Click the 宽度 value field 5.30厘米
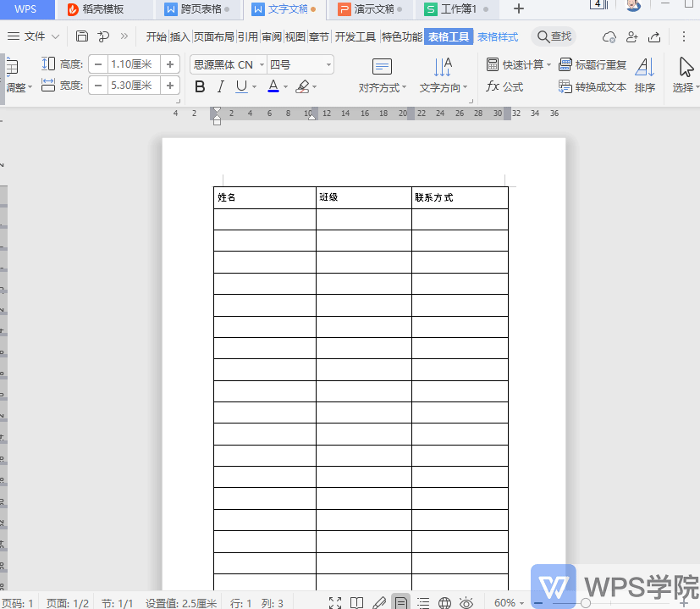The width and height of the screenshot is (700, 609). pyautogui.click(x=134, y=85)
